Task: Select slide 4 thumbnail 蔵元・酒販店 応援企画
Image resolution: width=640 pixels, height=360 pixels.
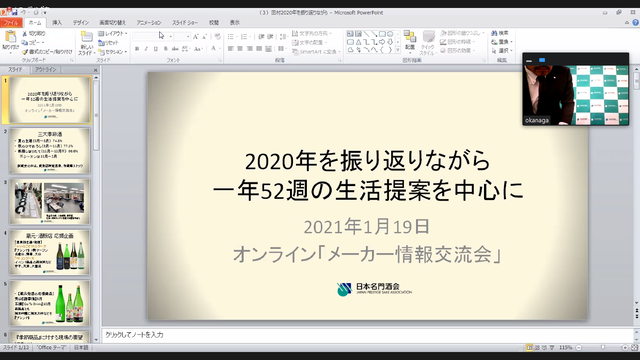Action: click(50, 252)
